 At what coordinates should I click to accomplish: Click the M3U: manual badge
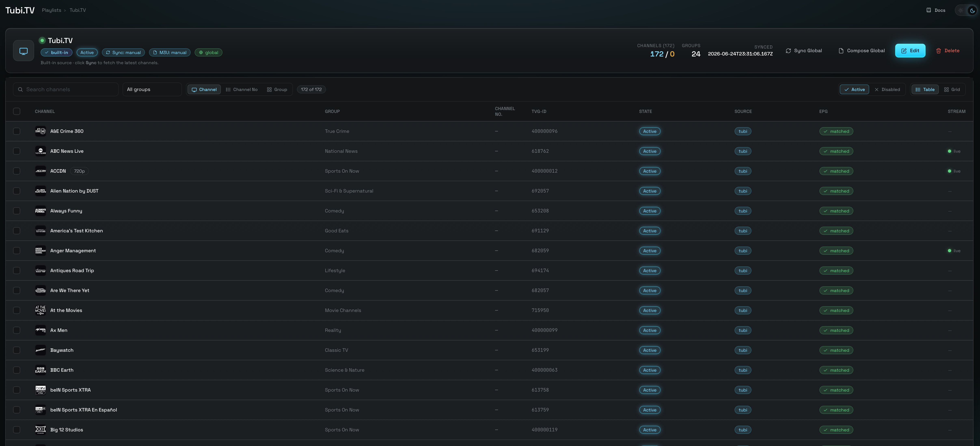click(x=170, y=53)
